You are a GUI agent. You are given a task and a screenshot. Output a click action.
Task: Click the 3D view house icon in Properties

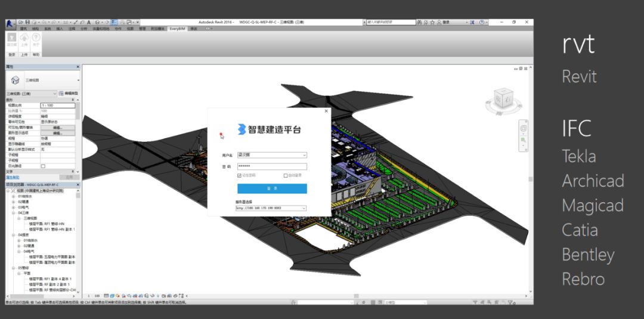(15, 80)
